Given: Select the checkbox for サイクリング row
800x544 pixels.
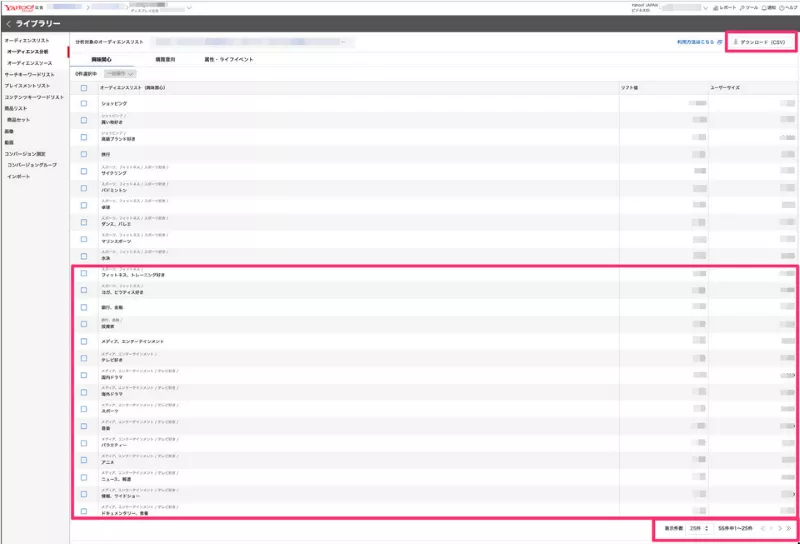Looking at the screenshot, I should pos(84,169).
